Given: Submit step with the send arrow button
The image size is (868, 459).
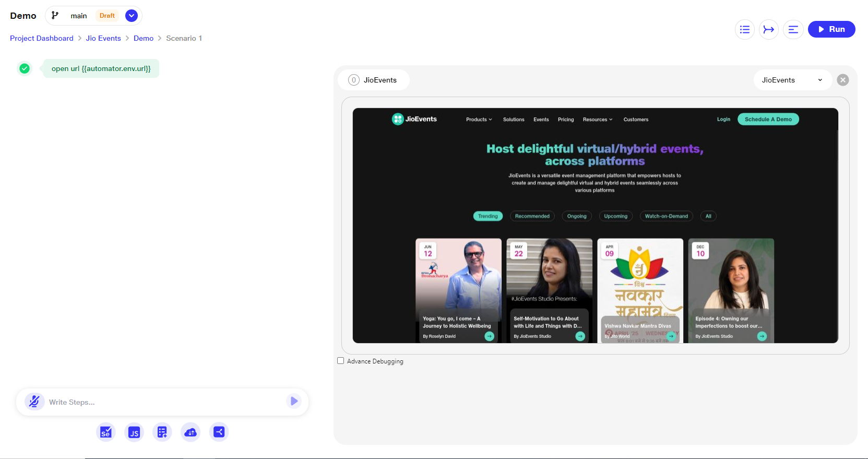Looking at the screenshot, I should click(x=294, y=401).
